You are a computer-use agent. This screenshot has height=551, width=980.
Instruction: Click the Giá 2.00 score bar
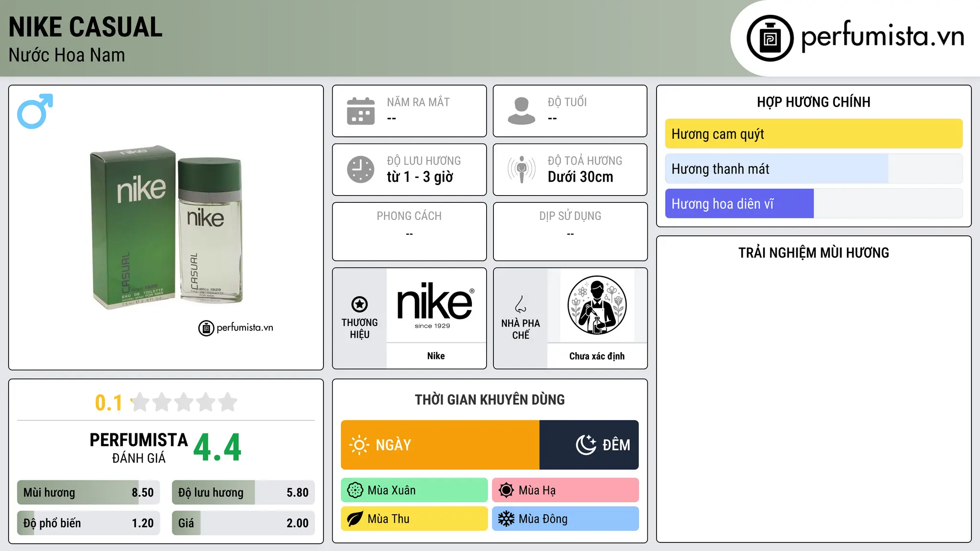click(x=244, y=523)
